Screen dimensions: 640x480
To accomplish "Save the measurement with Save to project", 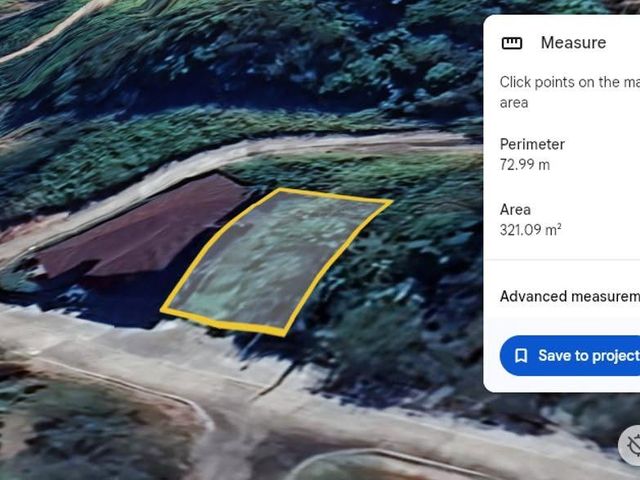I will click(x=570, y=356).
